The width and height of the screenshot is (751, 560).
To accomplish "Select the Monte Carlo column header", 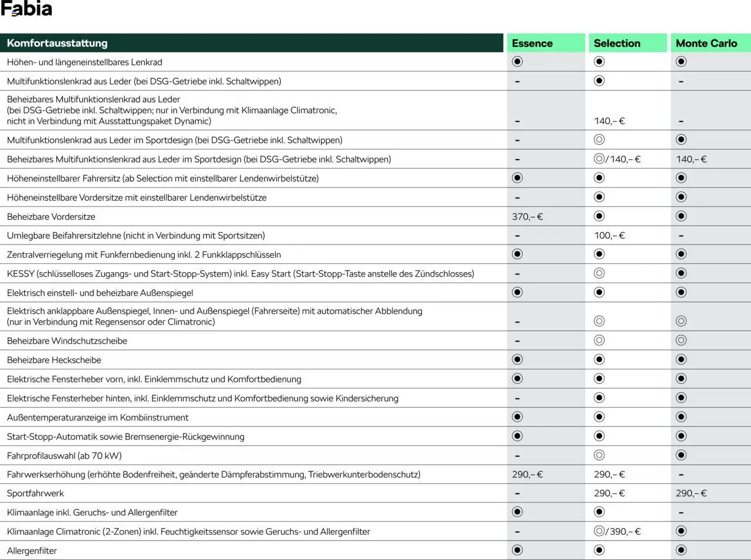I will pos(706,43).
